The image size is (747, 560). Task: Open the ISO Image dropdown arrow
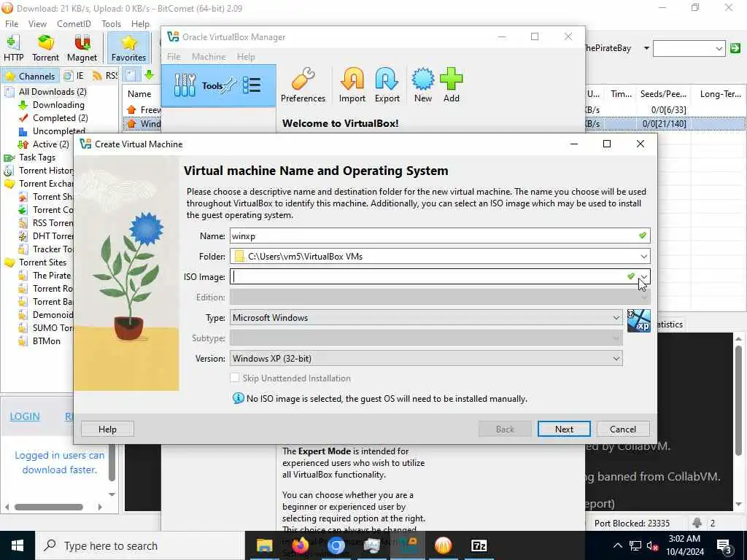(x=643, y=276)
